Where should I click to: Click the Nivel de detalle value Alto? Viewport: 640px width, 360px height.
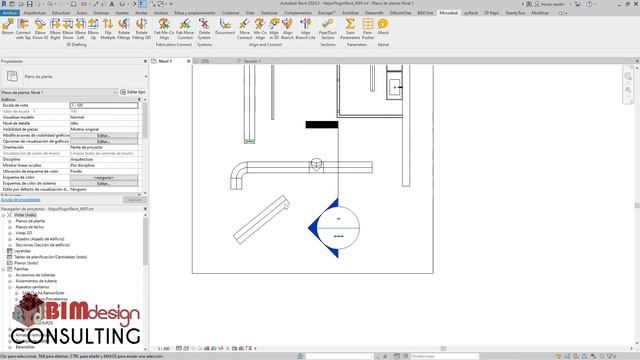[x=104, y=123]
